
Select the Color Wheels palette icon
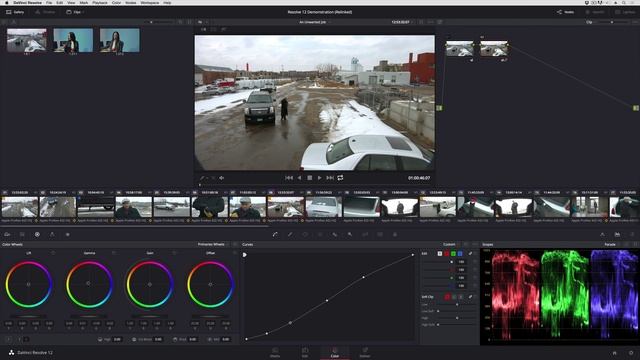pos(37,235)
